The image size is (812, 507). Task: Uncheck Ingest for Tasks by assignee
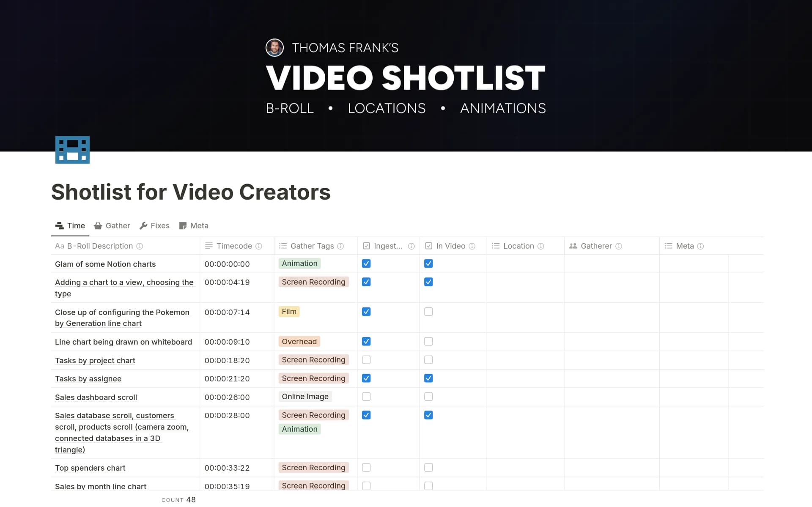(x=366, y=378)
